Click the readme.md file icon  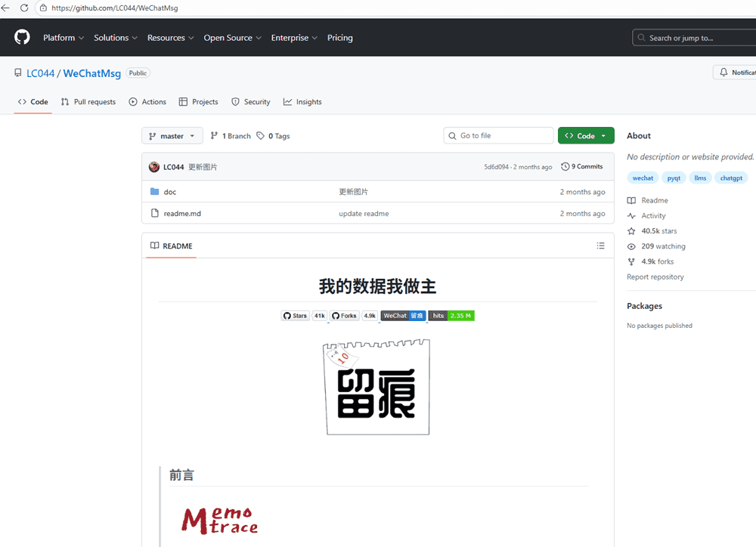coord(154,214)
